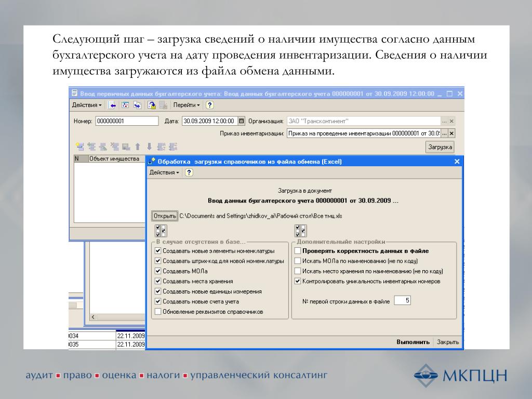Viewport: 532px width, 399px height.
Task: Sort ascending with the A-Z icon
Action: (x=161, y=147)
